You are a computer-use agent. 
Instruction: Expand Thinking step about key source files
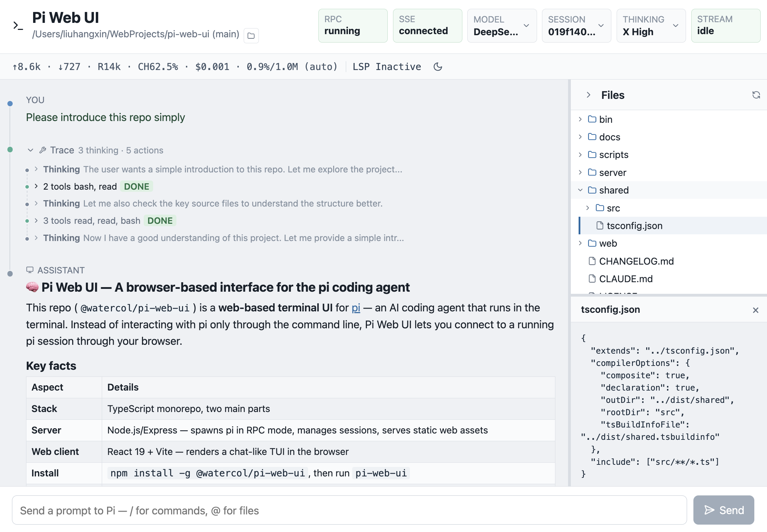click(x=36, y=203)
